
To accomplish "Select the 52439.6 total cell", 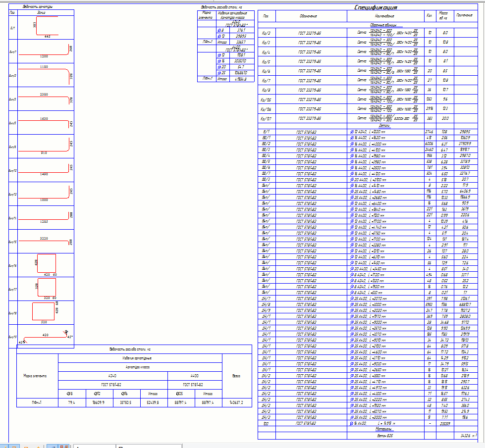I will pyautogui.click(x=153, y=402).
